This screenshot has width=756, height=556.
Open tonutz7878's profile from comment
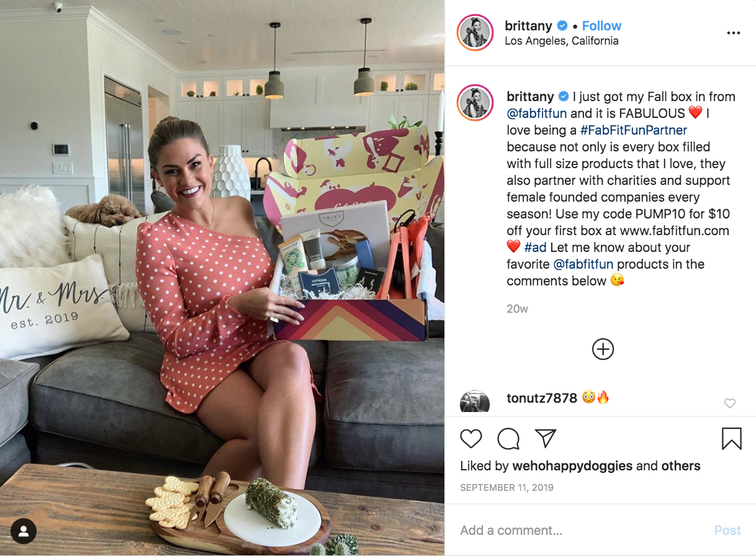point(542,398)
